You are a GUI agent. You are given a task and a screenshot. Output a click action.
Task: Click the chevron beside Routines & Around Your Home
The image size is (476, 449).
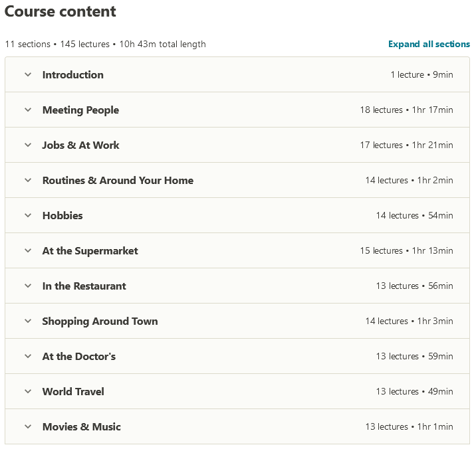pyautogui.click(x=28, y=181)
